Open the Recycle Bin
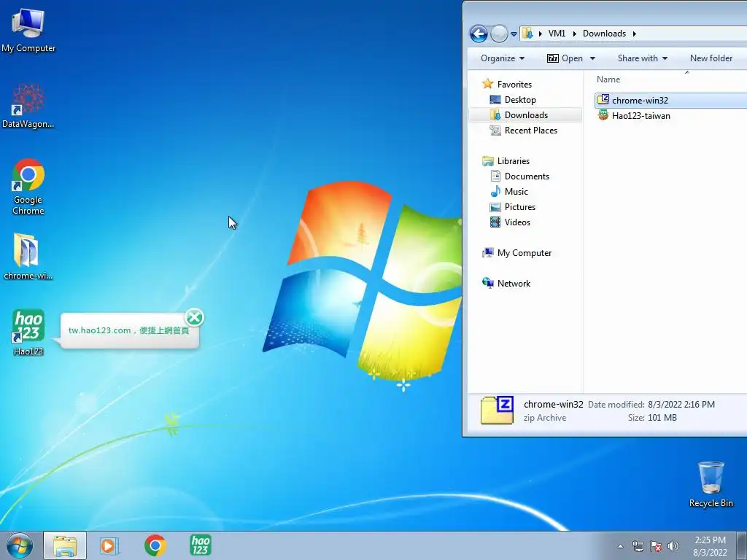The width and height of the screenshot is (747, 560). (x=711, y=484)
